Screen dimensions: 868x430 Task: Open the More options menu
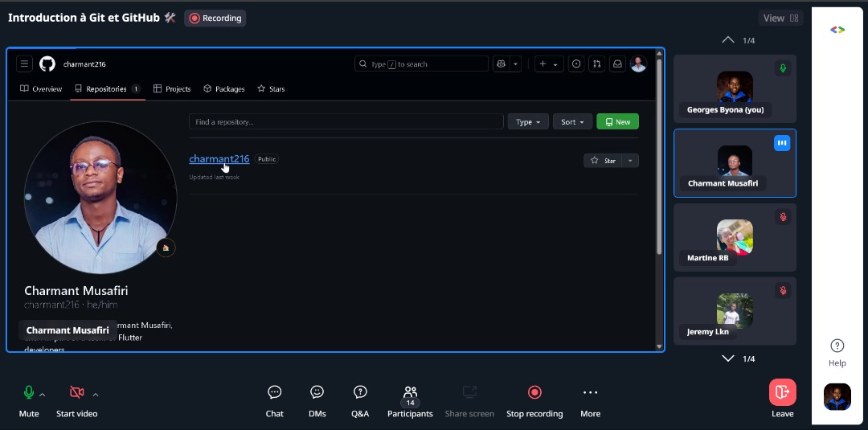pyautogui.click(x=590, y=401)
